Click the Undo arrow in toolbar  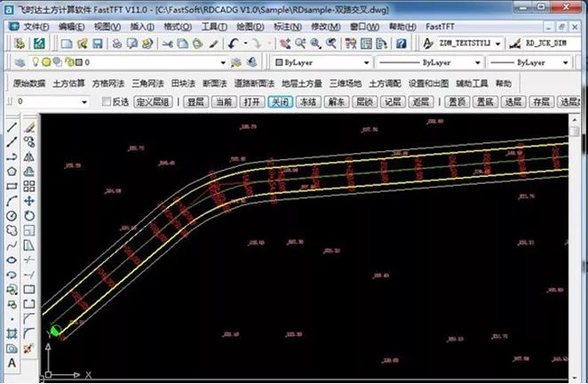click(233, 43)
